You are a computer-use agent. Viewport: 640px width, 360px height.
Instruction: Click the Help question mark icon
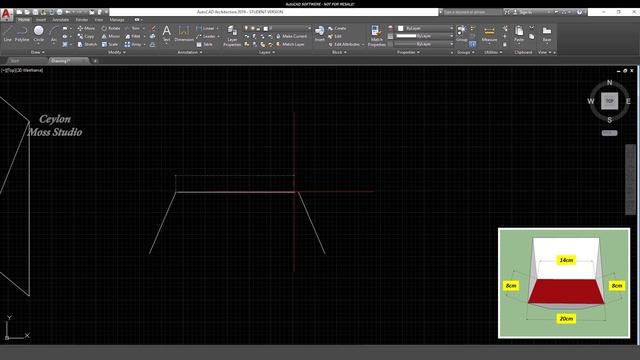(579, 12)
